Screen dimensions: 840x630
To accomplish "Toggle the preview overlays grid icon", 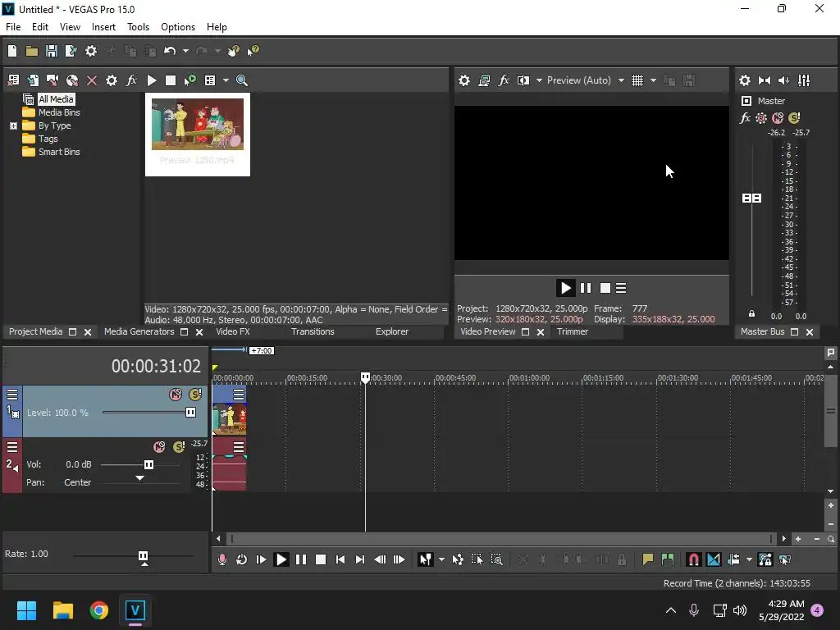I will click(x=637, y=80).
